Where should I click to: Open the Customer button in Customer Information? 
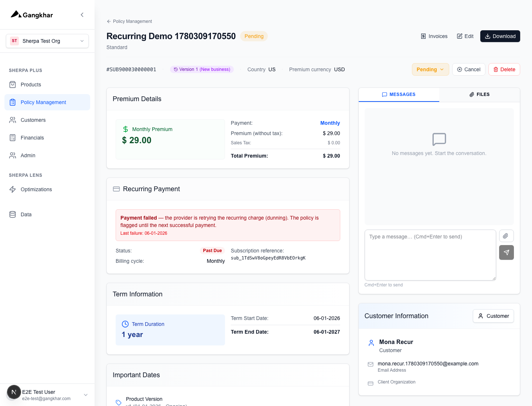click(493, 316)
